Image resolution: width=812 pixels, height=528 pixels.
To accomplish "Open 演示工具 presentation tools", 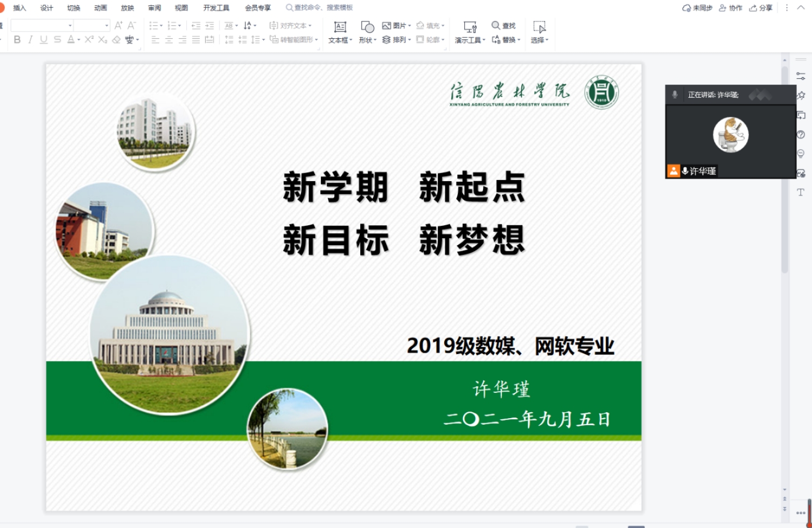I will click(470, 27).
